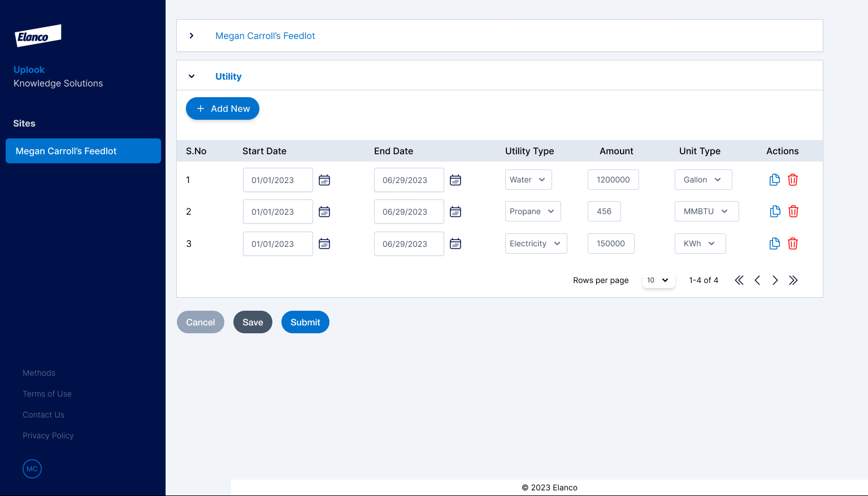Expand Megan Carroll's Feedlot section
The image size is (868, 496).
coord(192,36)
